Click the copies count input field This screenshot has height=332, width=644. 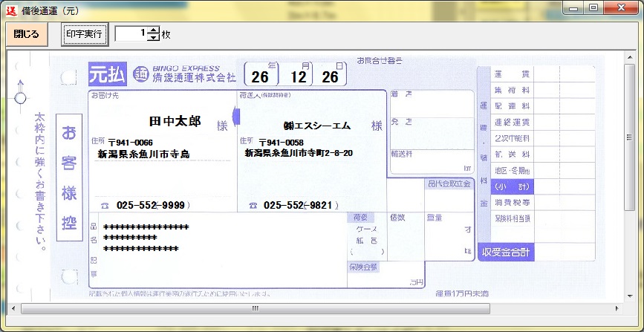[x=131, y=34]
